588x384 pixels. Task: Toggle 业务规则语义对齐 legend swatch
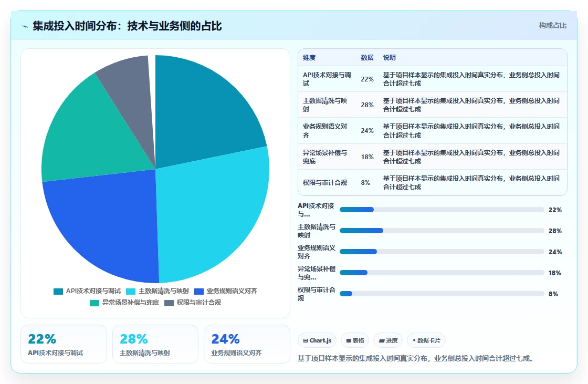199,292
